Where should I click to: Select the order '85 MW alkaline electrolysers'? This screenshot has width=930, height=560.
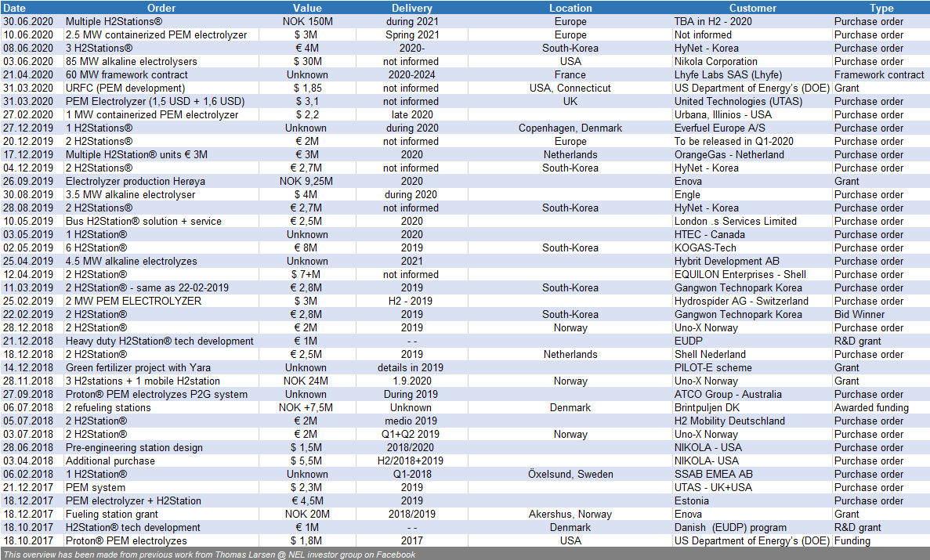tap(131, 61)
